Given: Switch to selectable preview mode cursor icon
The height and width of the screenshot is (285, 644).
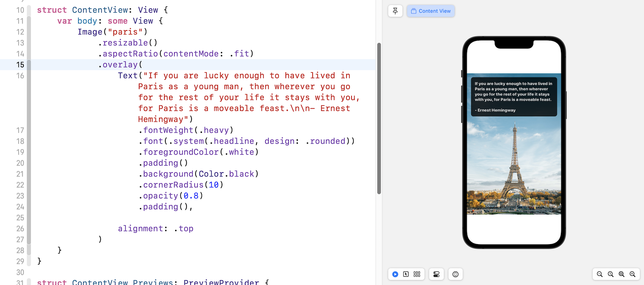Looking at the screenshot, I should pyautogui.click(x=406, y=274).
